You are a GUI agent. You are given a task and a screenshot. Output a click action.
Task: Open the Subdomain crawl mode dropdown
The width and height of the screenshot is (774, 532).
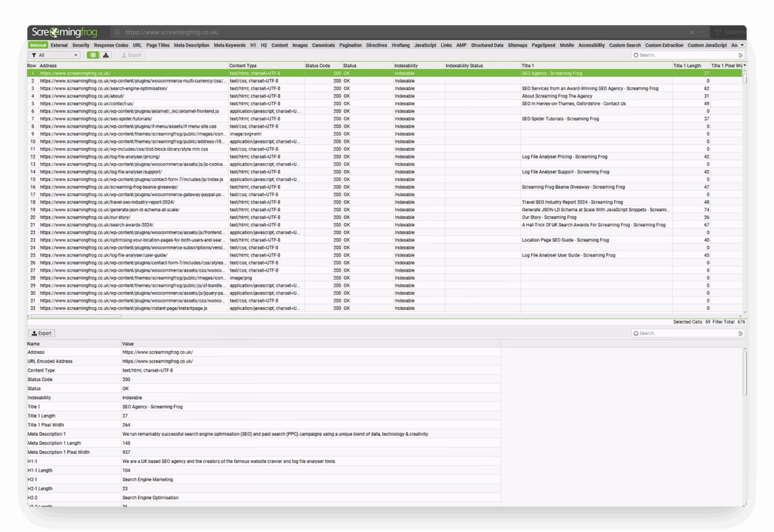(x=730, y=32)
